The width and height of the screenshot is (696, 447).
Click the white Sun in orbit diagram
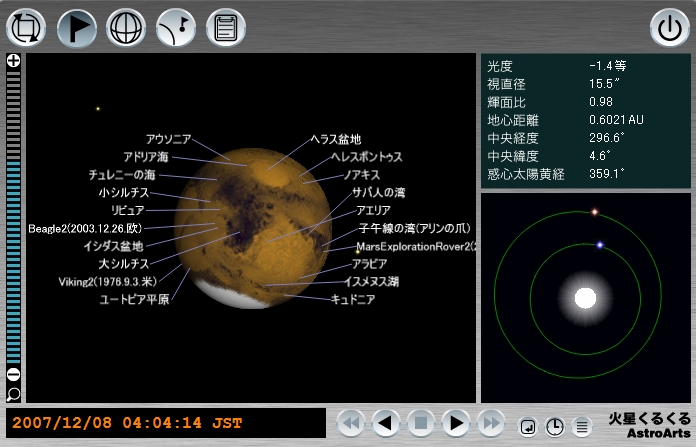[x=585, y=298]
